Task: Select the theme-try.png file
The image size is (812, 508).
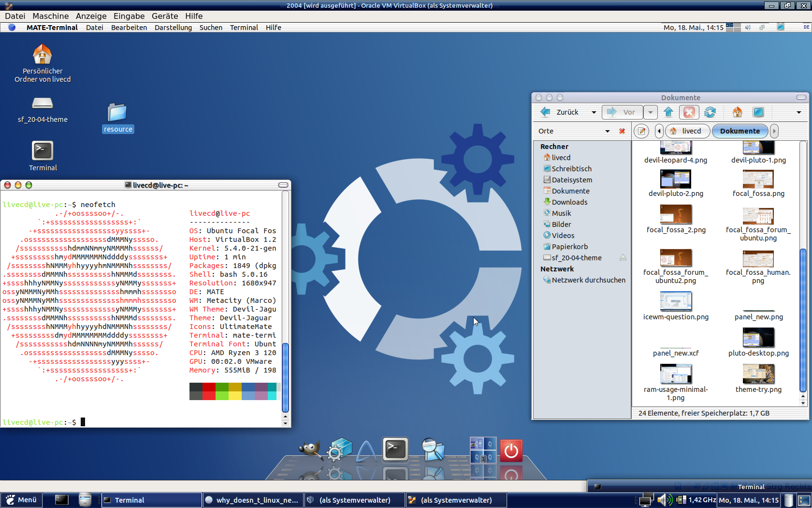Action: [758, 378]
